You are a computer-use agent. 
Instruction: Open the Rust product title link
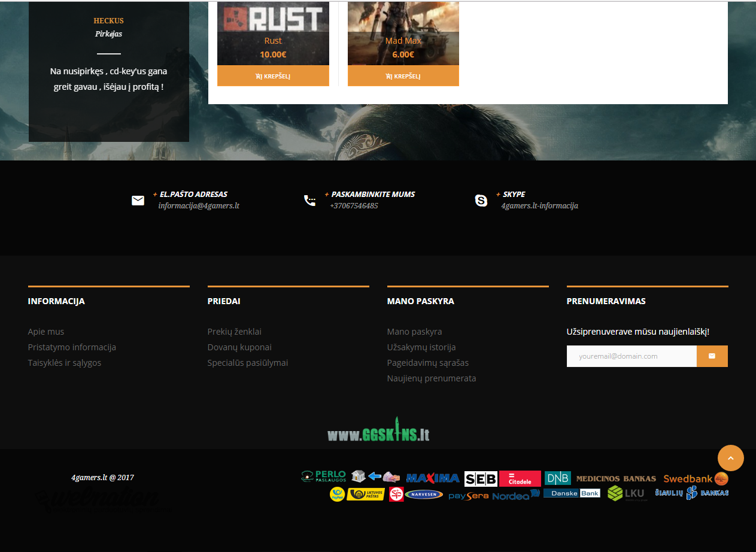pyautogui.click(x=273, y=41)
